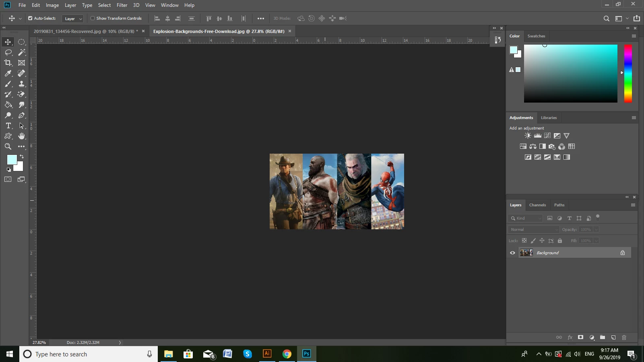Open the Auto-Select Layer dropdown
This screenshot has height=362, width=644.
[73, 19]
